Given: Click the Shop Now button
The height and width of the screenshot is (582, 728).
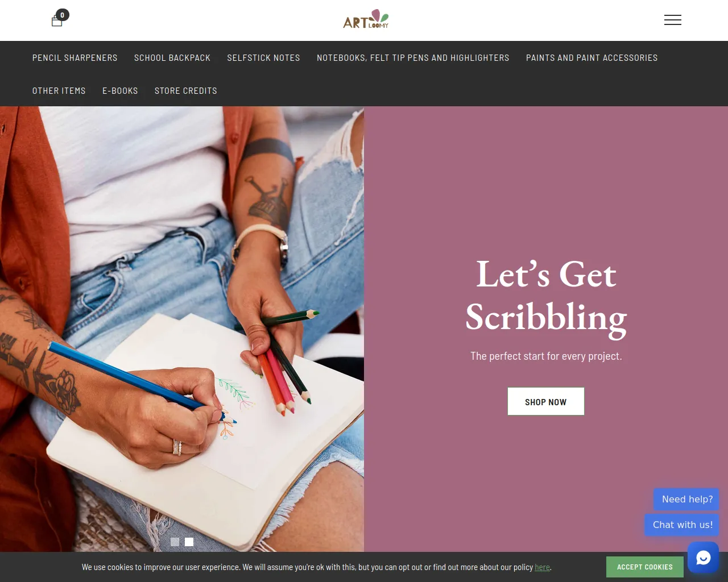Looking at the screenshot, I should tap(546, 401).
